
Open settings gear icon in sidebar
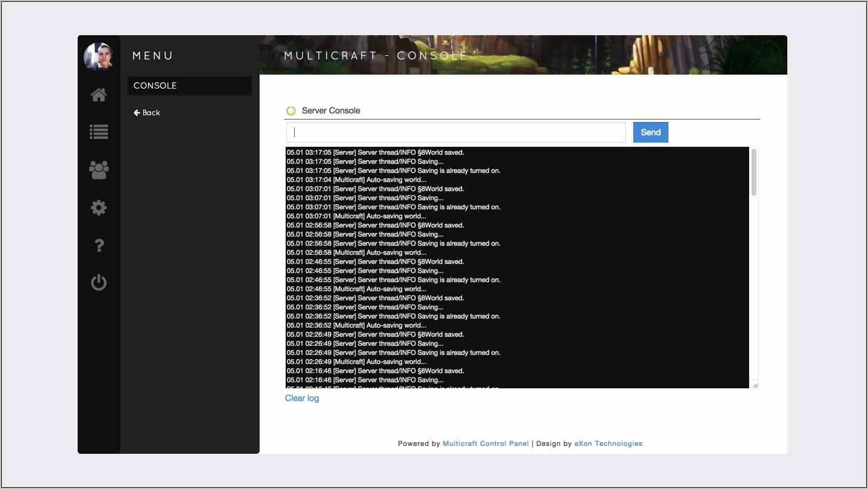(x=99, y=207)
